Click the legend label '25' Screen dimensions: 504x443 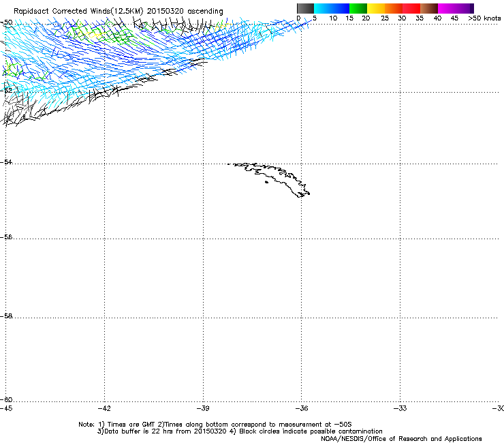click(x=385, y=18)
